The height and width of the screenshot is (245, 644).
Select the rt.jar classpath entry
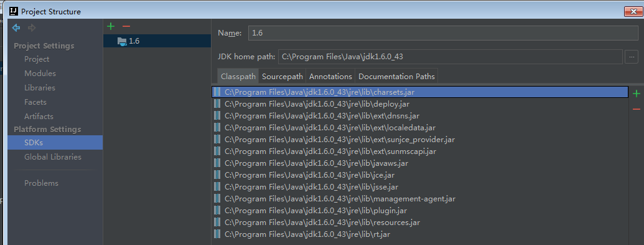tap(420, 234)
